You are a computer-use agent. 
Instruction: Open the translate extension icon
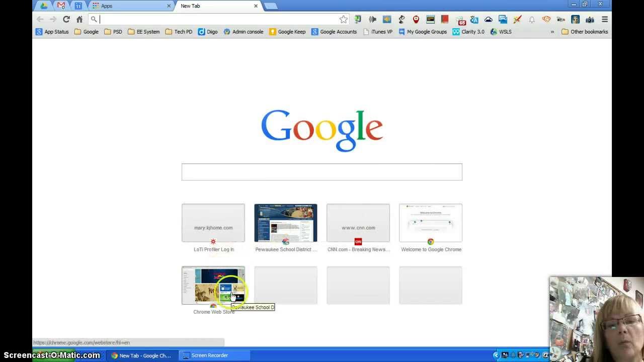click(x=474, y=19)
